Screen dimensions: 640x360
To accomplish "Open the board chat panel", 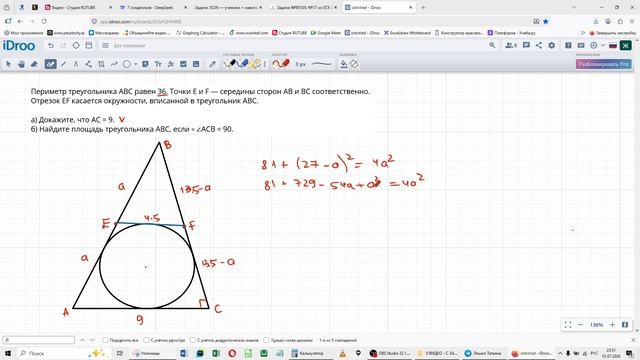I will [526, 46].
